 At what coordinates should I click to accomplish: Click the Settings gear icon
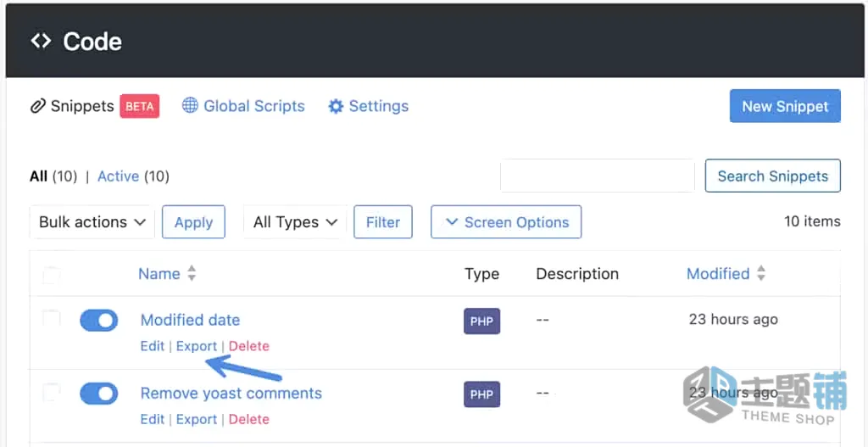click(x=336, y=106)
